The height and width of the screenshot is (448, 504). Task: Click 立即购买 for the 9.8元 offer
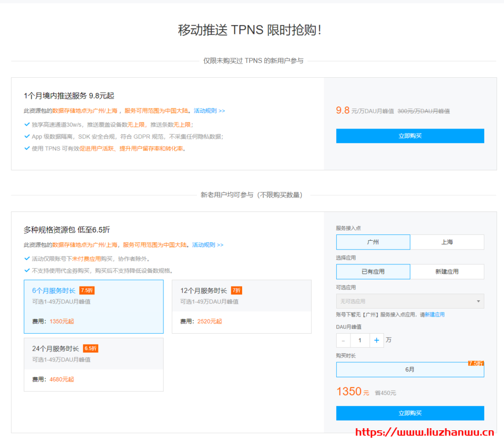point(410,136)
